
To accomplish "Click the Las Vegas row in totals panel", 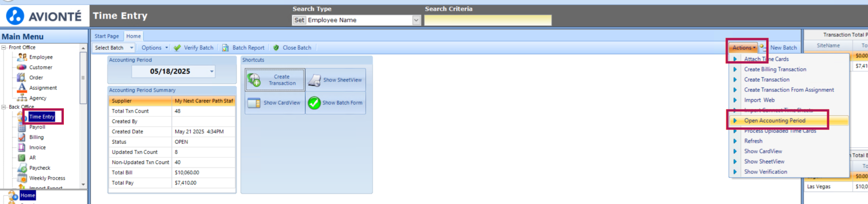I will [x=836, y=186].
